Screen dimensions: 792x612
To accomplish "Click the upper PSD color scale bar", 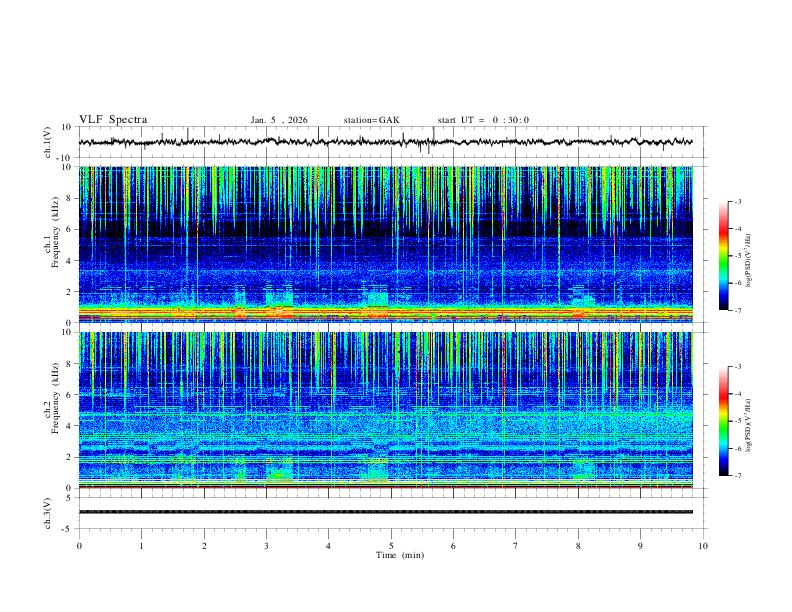I will click(723, 256).
